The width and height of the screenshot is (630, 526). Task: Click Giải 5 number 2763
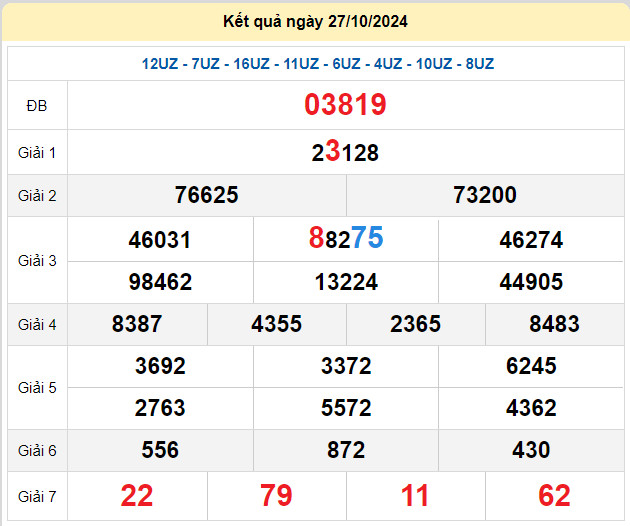pyautogui.click(x=160, y=408)
